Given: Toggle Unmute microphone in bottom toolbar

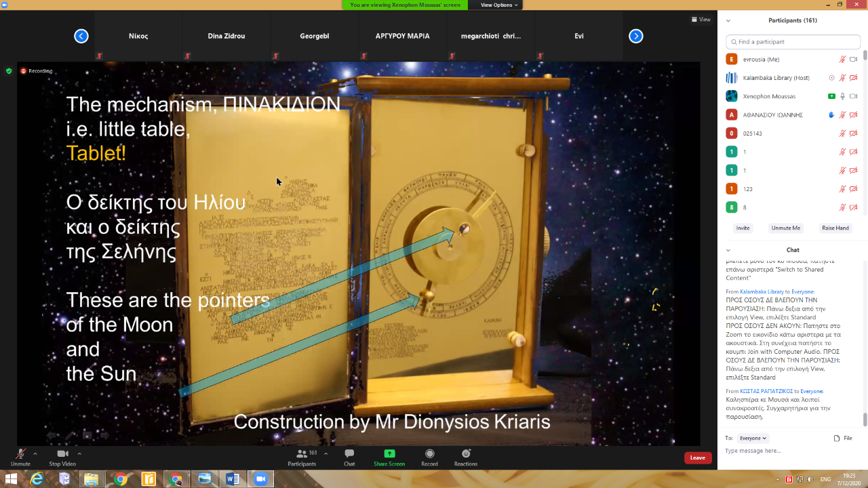Looking at the screenshot, I should click(20, 454).
